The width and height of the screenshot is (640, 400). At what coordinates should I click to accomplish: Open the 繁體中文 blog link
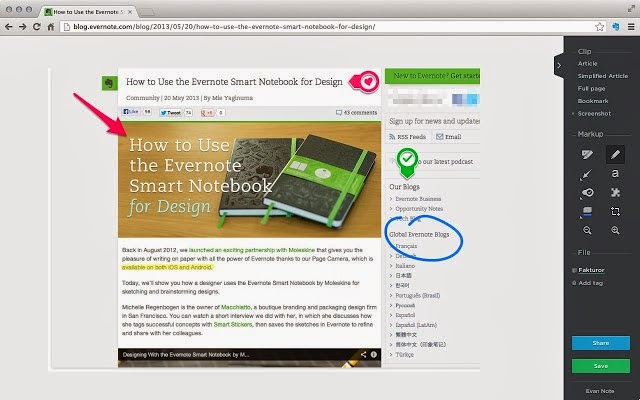[x=406, y=335]
